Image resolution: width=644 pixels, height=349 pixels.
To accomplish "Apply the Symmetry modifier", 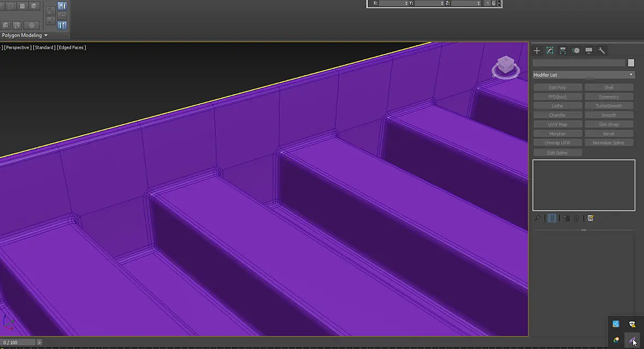I will [x=609, y=97].
